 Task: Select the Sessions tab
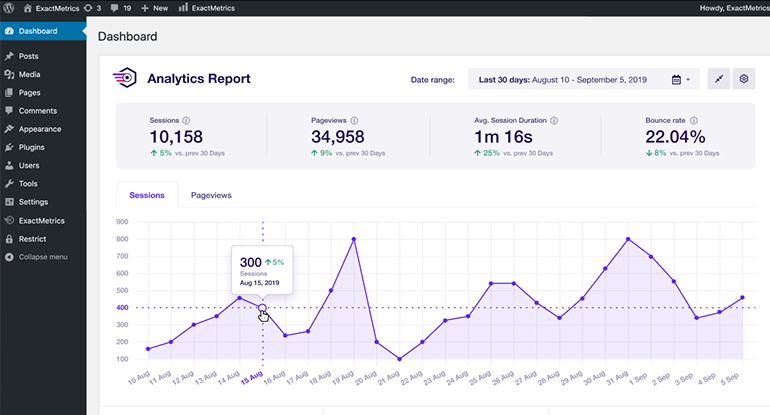point(147,196)
